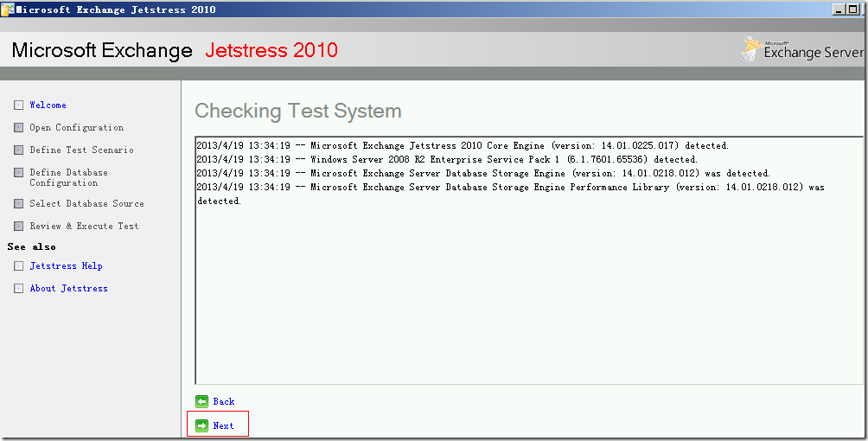Click the Database Storage Engine version 14.01.0218.012 line
868x441 pixels.
click(x=483, y=174)
